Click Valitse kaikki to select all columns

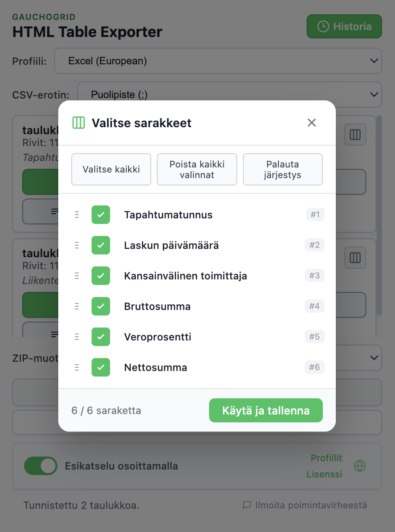click(111, 169)
